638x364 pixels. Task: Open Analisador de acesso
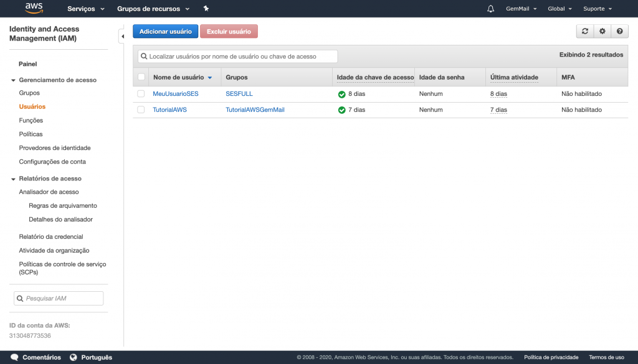pyautogui.click(x=49, y=192)
